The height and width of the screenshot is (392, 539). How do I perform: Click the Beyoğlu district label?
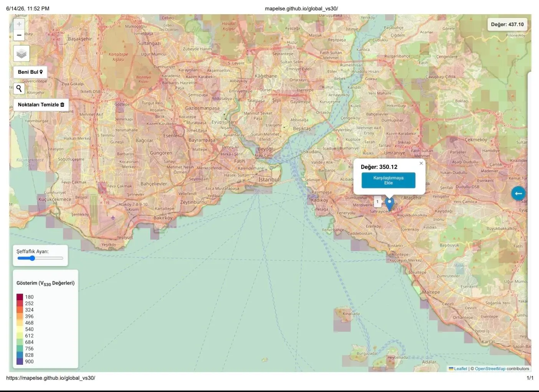coord(266,149)
